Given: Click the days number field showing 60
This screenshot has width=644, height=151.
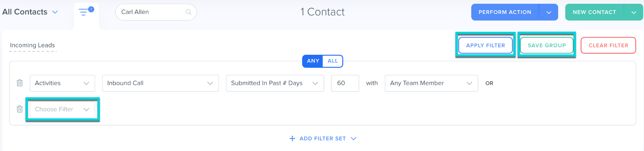Looking at the screenshot, I should pos(345,83).
